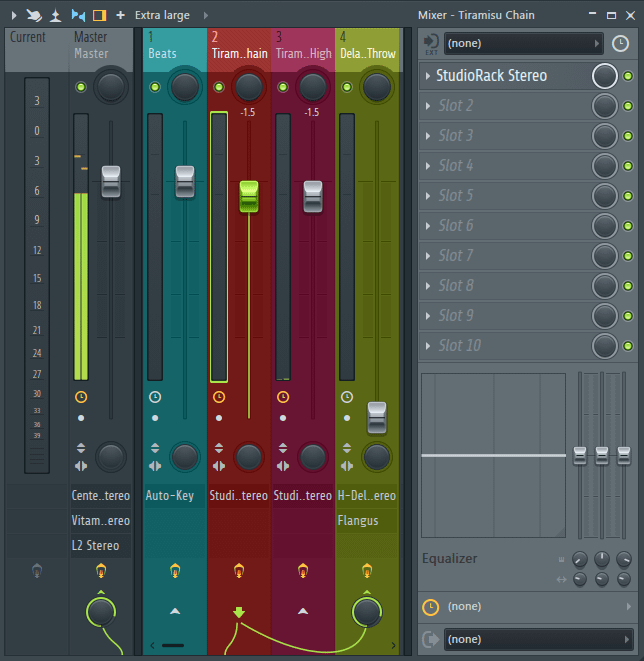Click the Tiram..High send routing arrow
Screen dimensions: 644x661
point(303,611)
